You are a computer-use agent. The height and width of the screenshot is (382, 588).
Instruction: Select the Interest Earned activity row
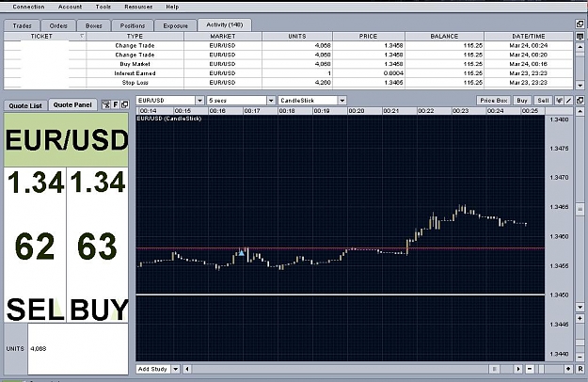289,73
